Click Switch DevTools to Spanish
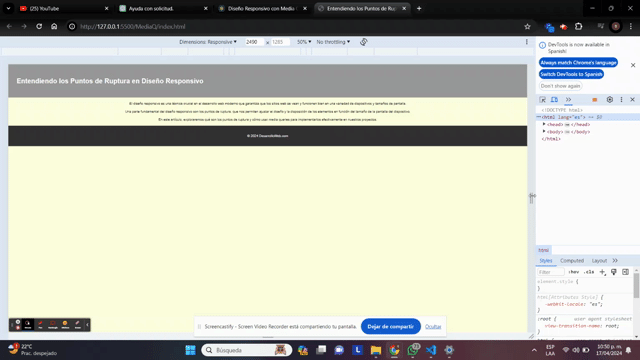Screen dimensions: 640x360 (x=571, y=74)
